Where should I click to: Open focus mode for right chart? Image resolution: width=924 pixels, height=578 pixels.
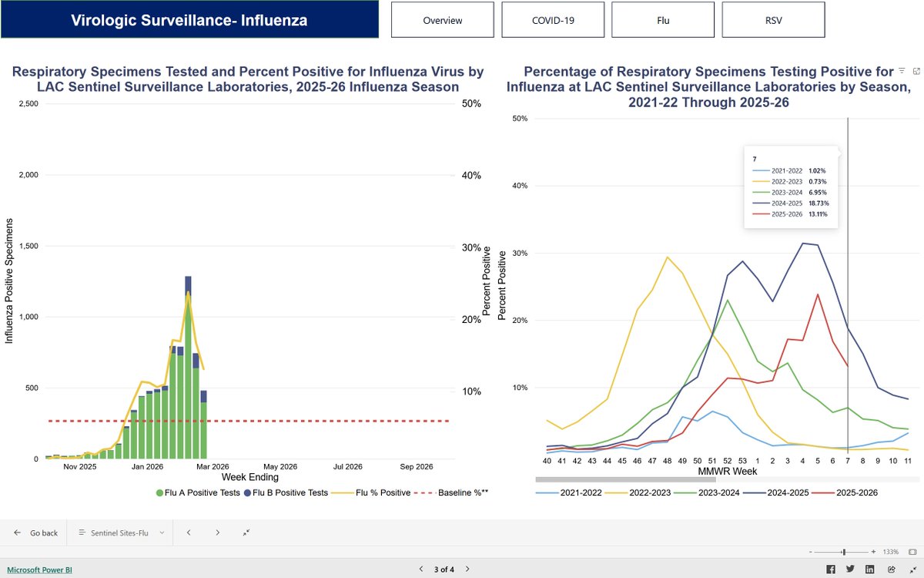[x=916, y=70]
